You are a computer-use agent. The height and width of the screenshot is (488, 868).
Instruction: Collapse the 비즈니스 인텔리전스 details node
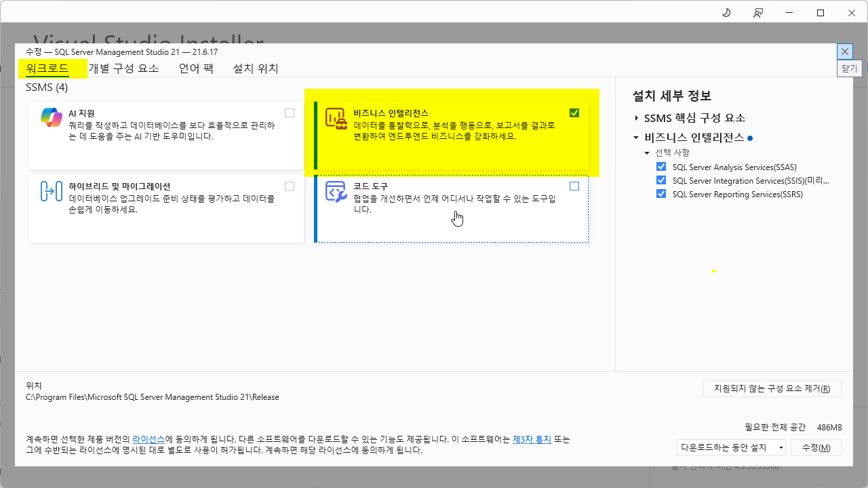[x=637, y=138]
